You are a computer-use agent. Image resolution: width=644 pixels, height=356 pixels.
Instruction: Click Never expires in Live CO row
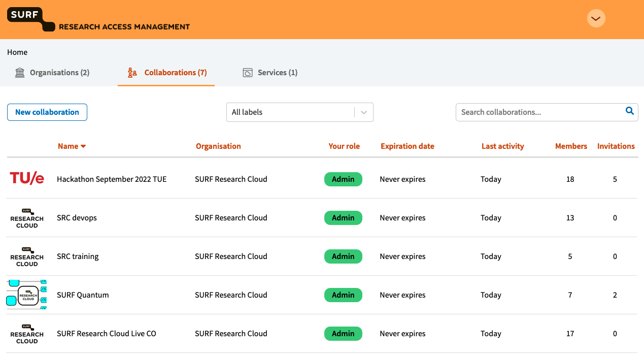click(402, 334)
